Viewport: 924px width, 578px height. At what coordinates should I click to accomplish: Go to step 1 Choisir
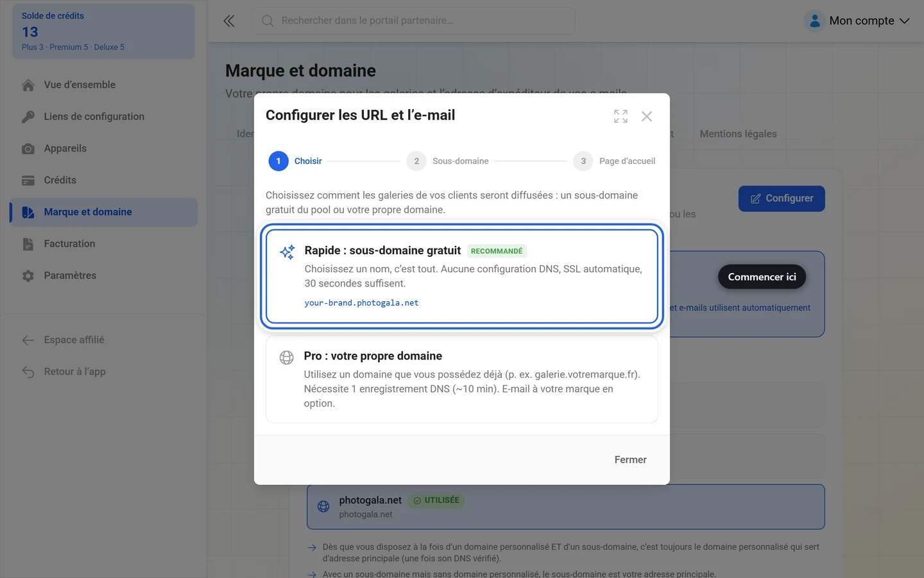(295, 161)
